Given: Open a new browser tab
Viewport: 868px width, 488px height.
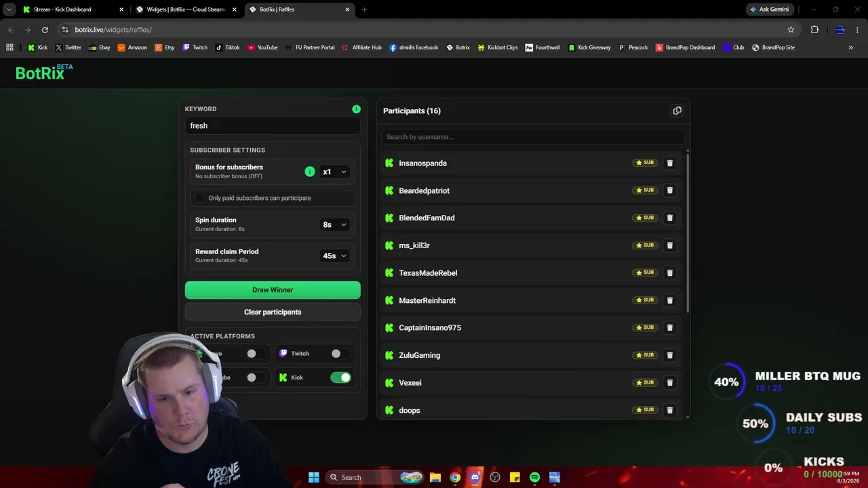Looking at the screenshot, I should click(x=364, y=9).
